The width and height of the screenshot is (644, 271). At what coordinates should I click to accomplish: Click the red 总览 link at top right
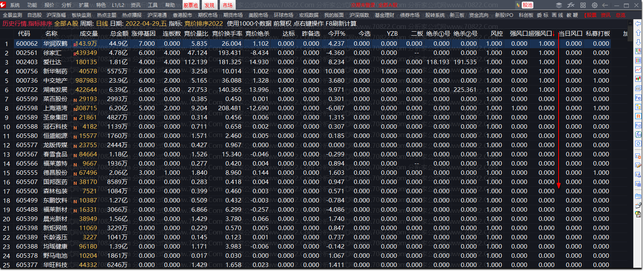pos(621,15)
